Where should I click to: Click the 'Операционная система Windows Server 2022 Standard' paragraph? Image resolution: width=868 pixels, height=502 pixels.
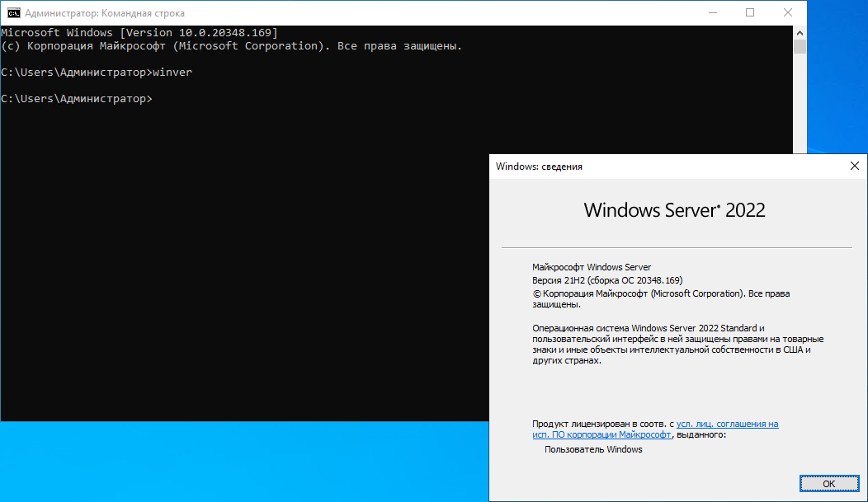point(678,344)
